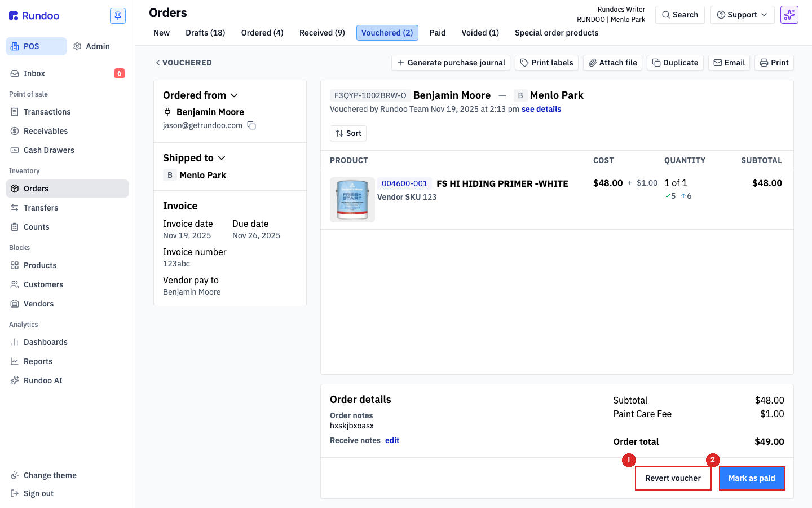Click the red Inbox badge showing 6
Screen dimensions: 812x508
pyautogui.click(x=120, y=73)
